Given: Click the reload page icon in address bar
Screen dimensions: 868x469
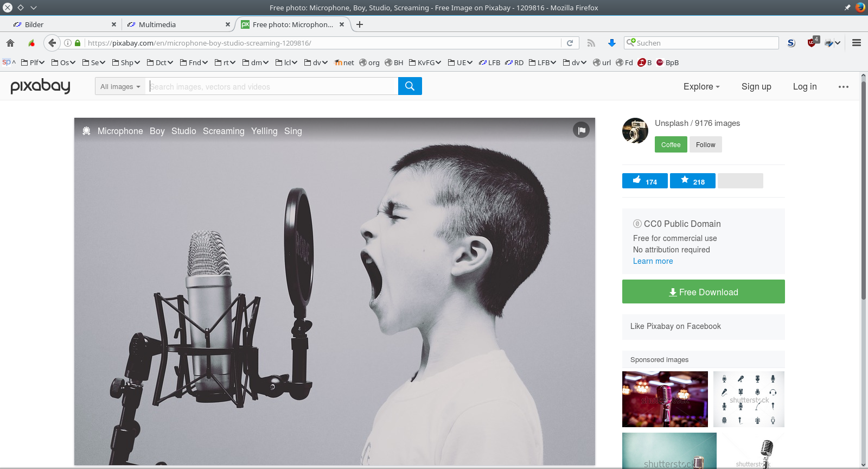Looking at the screenshot, I should [x=570, y=43].
